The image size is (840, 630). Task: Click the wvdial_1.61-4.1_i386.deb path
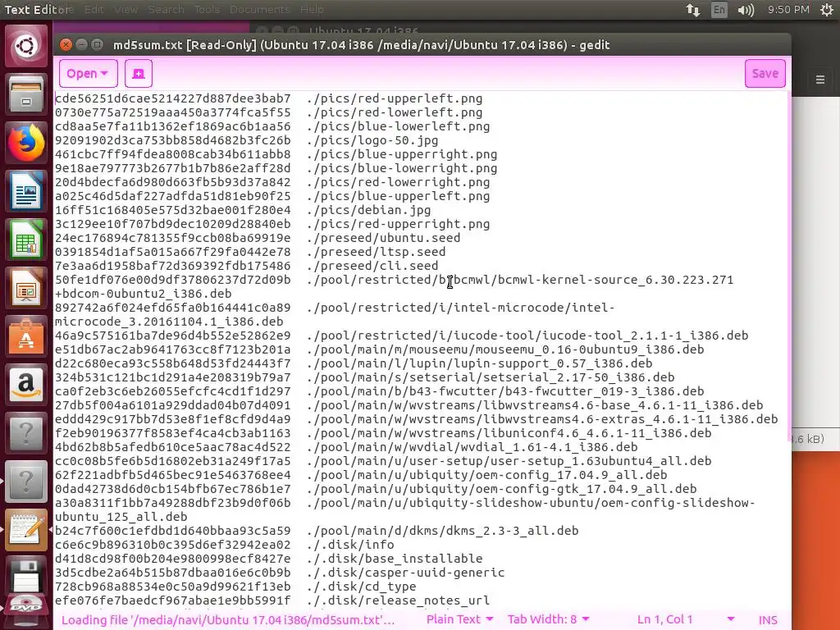tap(472, 447)
